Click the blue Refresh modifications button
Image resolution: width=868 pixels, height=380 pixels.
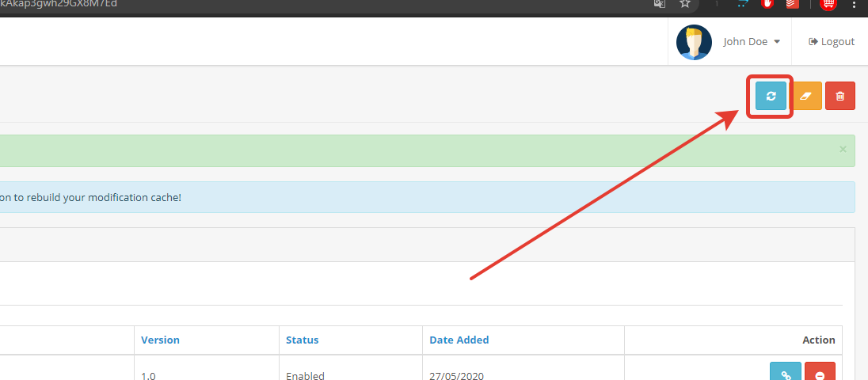(x=771, y=96)
